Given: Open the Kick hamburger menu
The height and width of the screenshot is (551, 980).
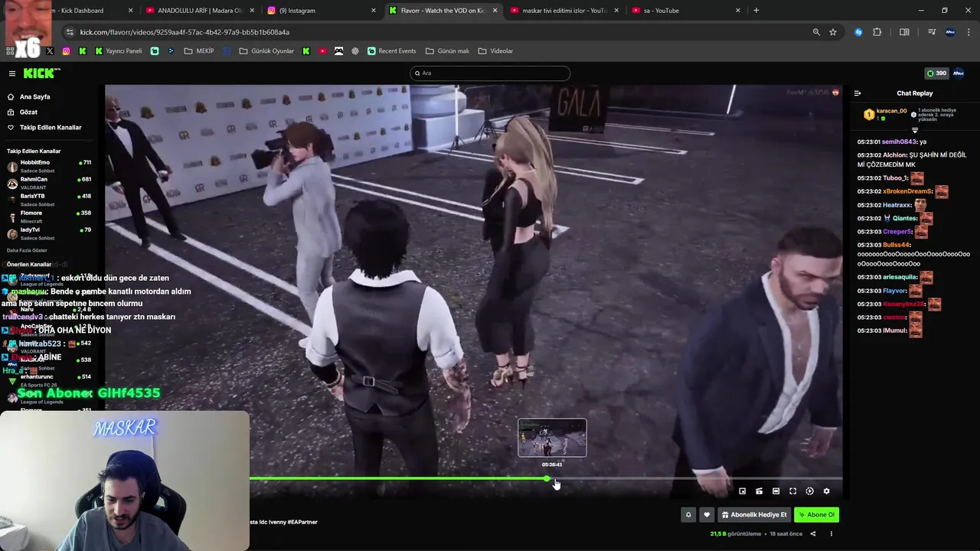Looking at the screenshot, I should (x=12, y=73).
